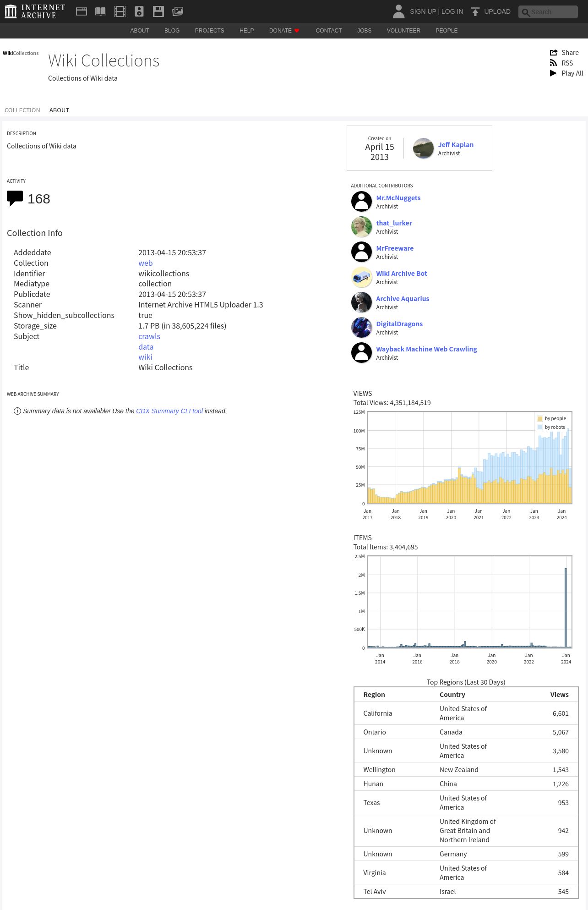Click MrFreeware avatar icon
This screenshot has height=910, width=588.
pos(361,252)
